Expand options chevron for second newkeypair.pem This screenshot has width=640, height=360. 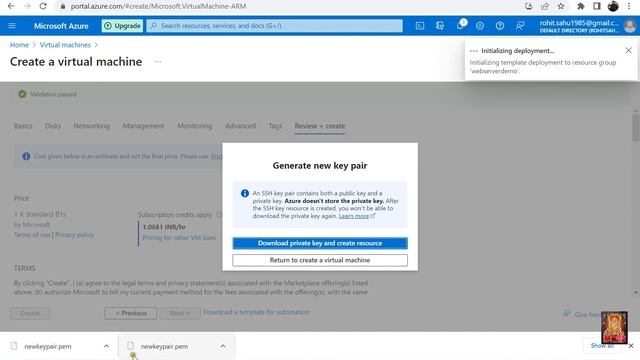pyautogui.click(x=223, y=346)
